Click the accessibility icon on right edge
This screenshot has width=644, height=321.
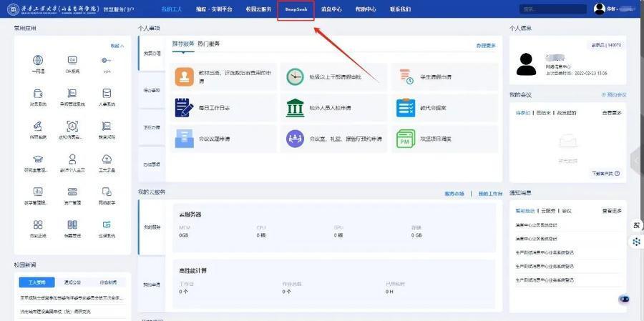tap(636, 226)
